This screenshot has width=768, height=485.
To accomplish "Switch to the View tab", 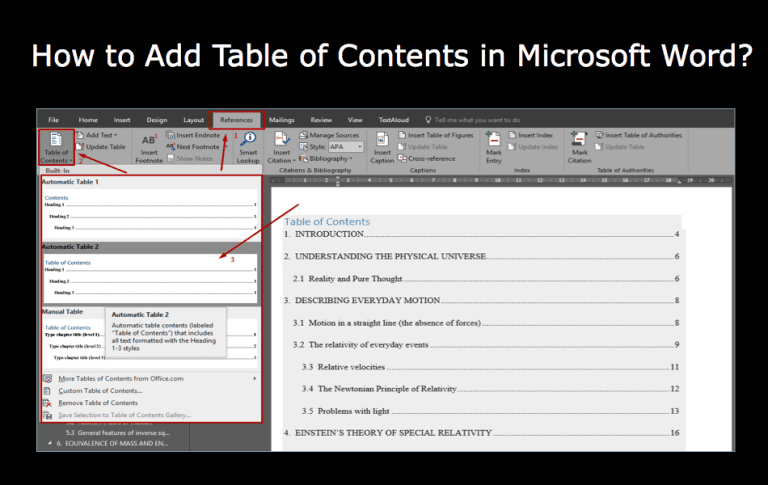I will tap(355, 120).
